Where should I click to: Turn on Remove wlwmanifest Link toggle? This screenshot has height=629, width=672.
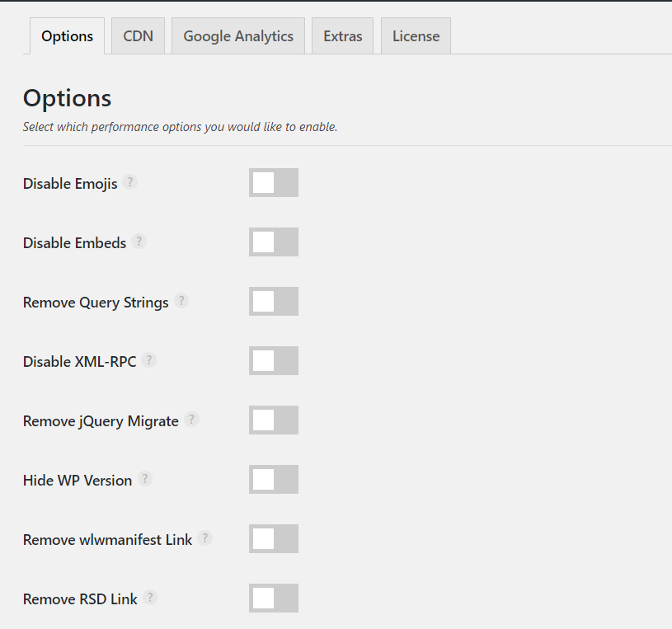(x=274, y=538)
